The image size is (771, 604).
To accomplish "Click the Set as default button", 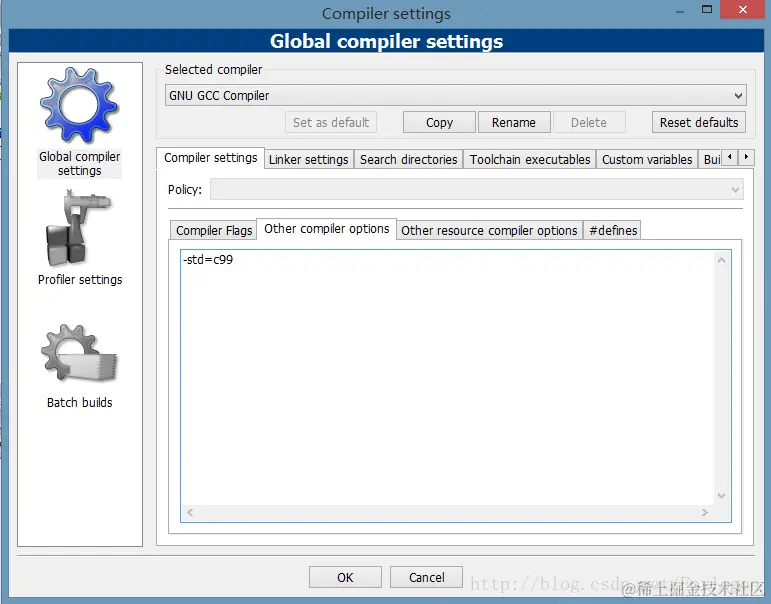I will point(331,122).
